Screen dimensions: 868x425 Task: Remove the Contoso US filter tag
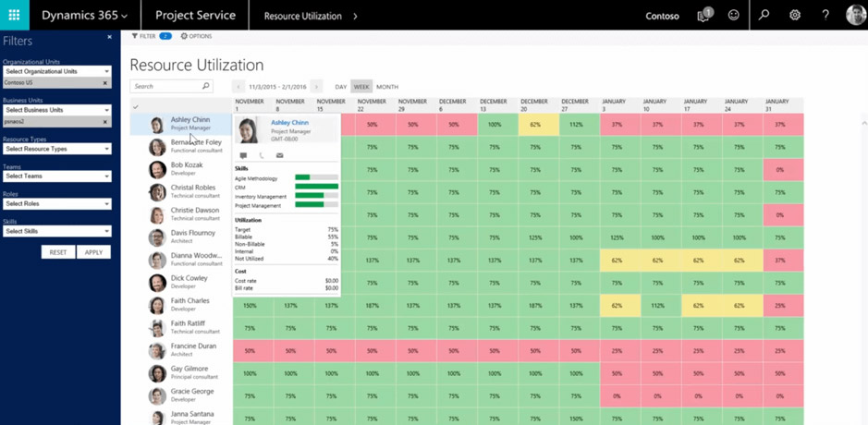[x=105, y=83]
